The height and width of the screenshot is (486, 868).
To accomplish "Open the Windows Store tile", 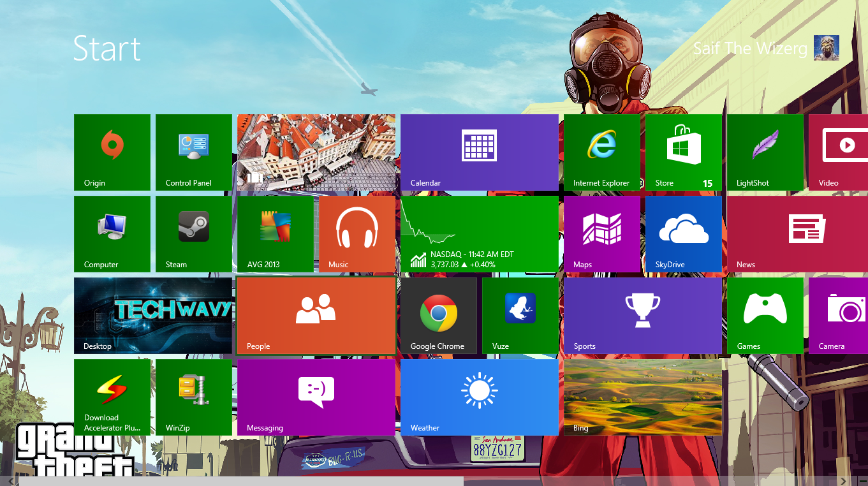I will pyautogui.click(x=683, y=152).
